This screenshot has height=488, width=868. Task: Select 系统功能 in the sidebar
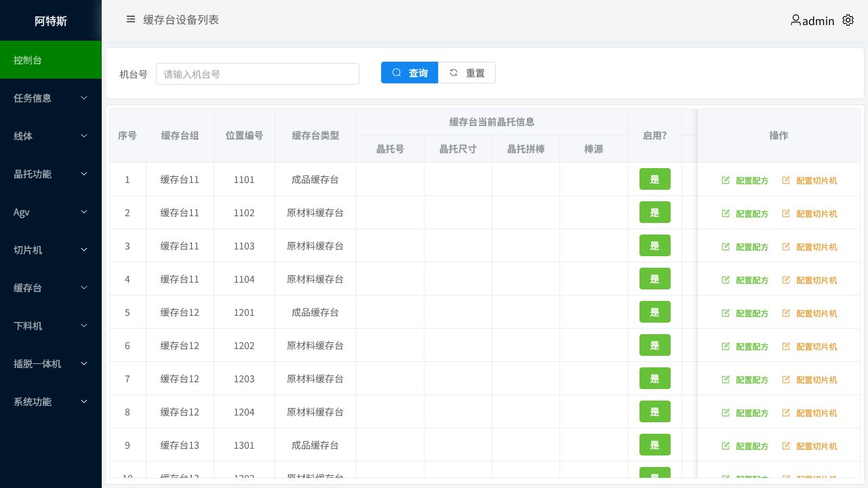tap(51, 401)
